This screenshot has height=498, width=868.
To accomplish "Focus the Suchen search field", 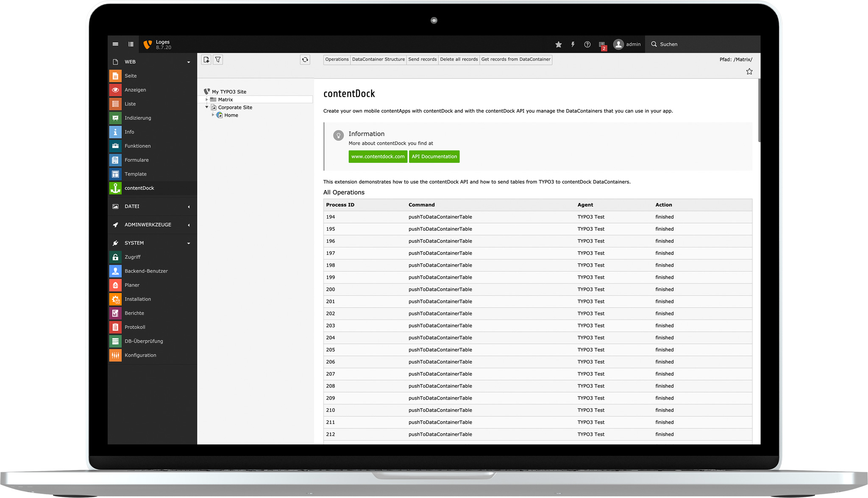I will tap(702, 44).
